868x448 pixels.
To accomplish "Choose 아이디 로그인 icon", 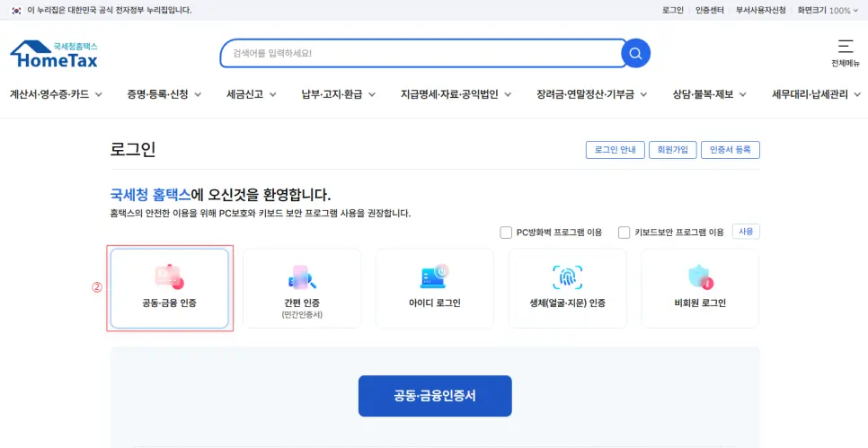I will click(x=434, y=277).
